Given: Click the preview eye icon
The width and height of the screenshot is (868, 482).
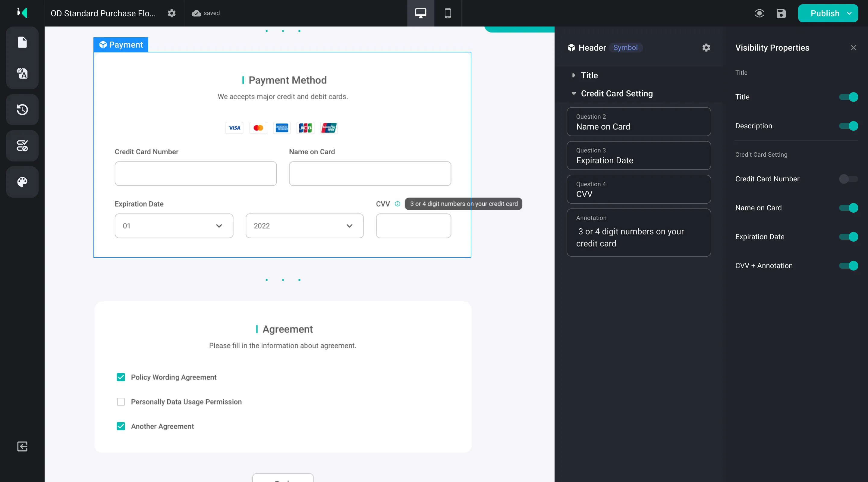Looking at the screenshot, I should click(x=759, y=13).
